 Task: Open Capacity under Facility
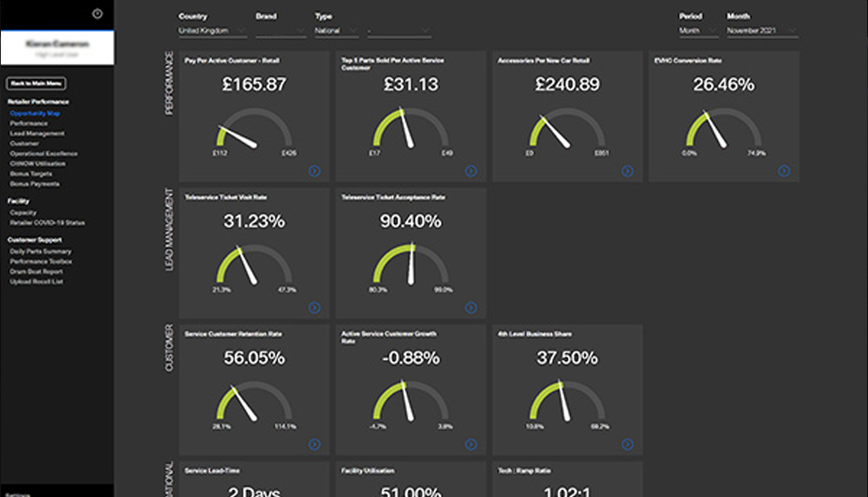(x=23, y=213)
